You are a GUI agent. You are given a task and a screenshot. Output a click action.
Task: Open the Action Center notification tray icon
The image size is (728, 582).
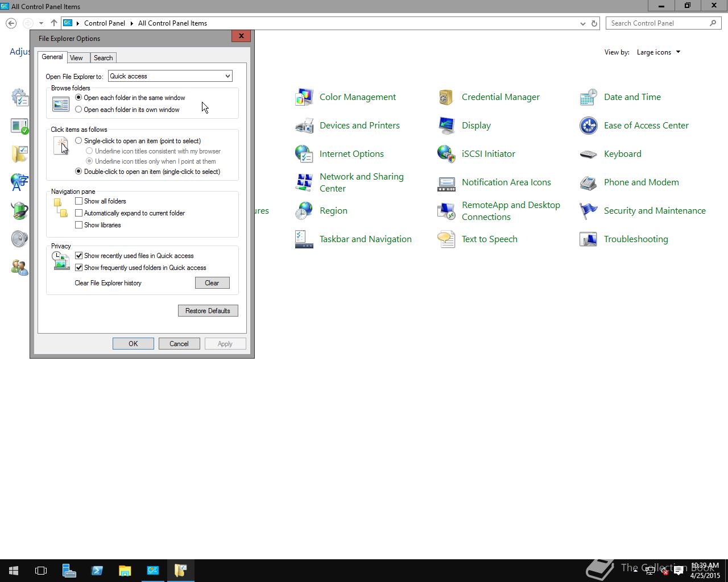click(x=679, y=571)
